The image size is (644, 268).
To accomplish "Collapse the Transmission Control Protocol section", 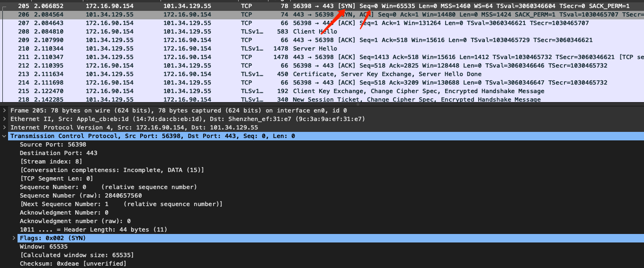I will tap(5, 136).
